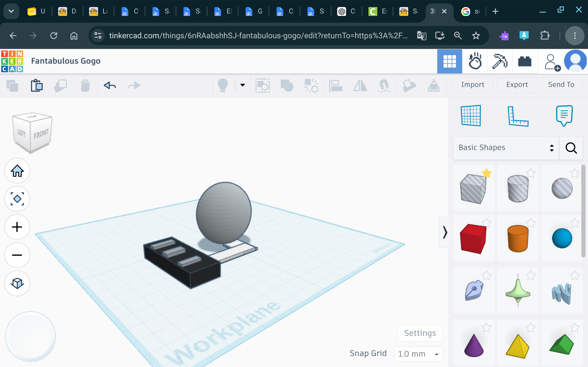The width and height of the screenshot is (588, 367).
Task: Select the yellow Pyramid shape
Action: (x=518, y=346)
